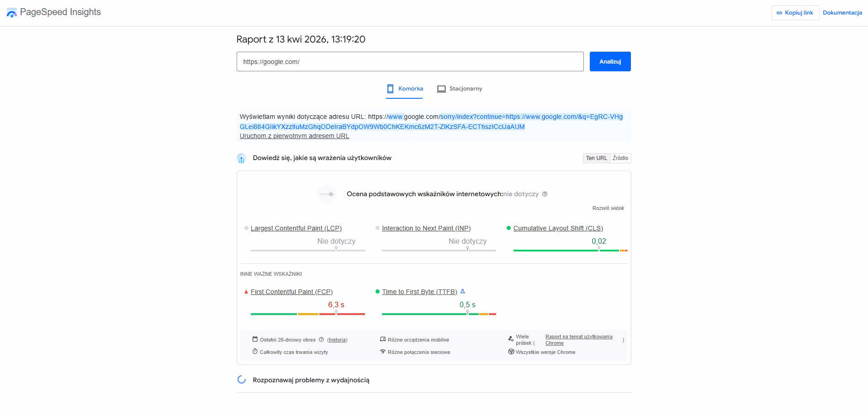Click INNE WAŻNE WSKAŹNIKI label
868x417 pixels.
pyautogui.click(x=271, y=274)
